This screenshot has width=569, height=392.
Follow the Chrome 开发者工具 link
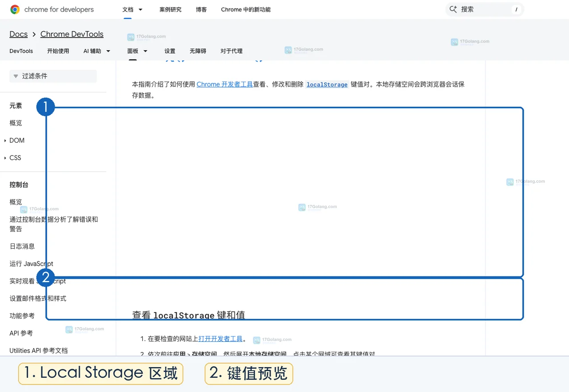coord(224,84)
